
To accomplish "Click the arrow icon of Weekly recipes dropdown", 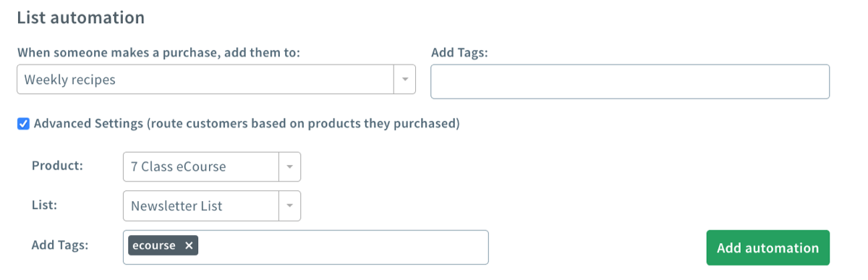I will point(404,80).
